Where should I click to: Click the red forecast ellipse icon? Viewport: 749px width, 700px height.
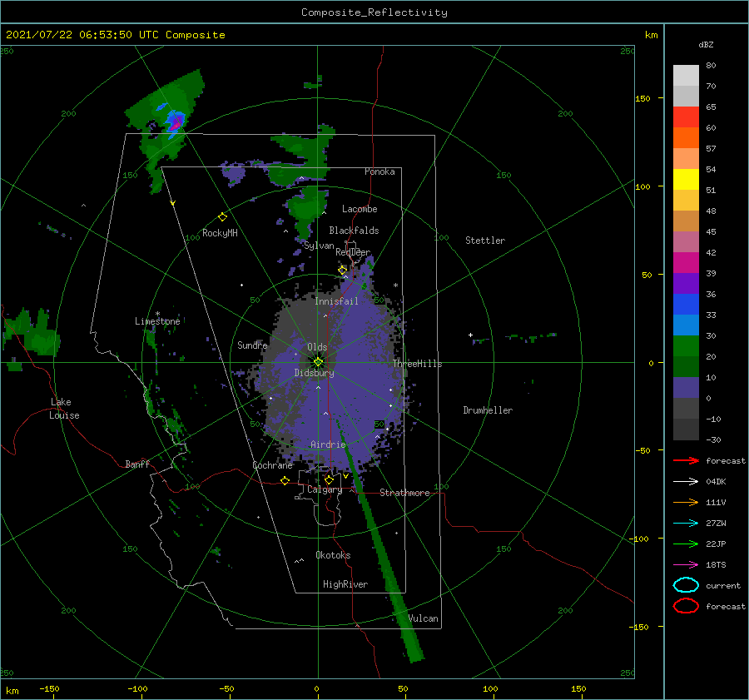click(x=686, y=606)
